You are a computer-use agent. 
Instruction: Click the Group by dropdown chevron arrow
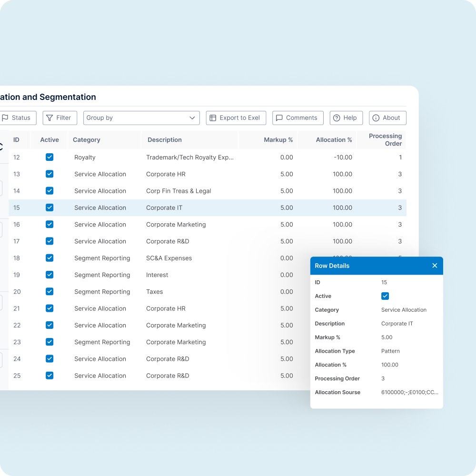click(x=192, y=118)
